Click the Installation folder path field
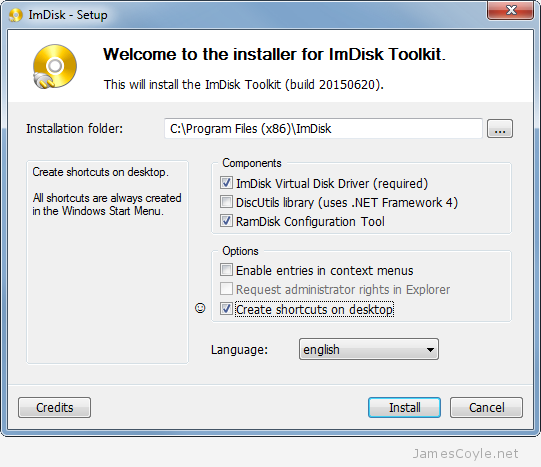 323,129
